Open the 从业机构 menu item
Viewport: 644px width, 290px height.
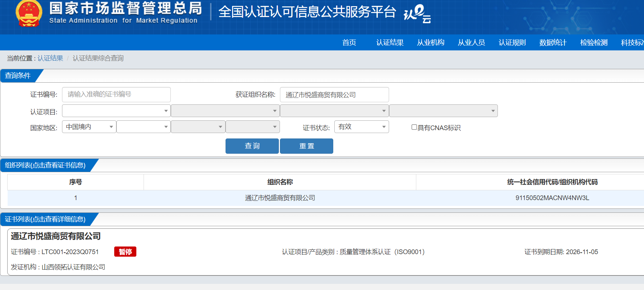coord(431,42)
